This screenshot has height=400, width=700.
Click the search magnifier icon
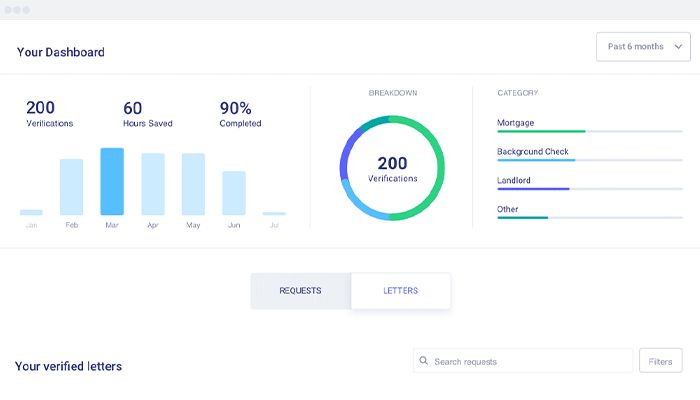click(x=425, y=361)
